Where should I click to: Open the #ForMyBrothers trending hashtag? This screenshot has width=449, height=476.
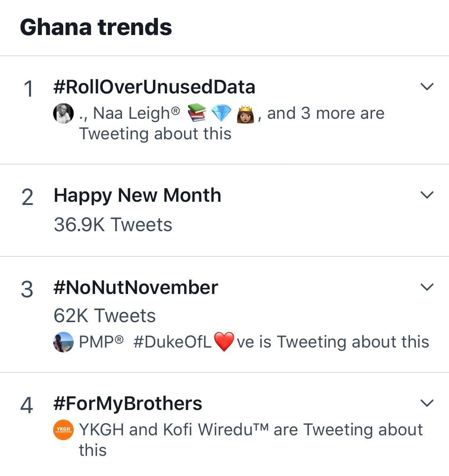point(128,404)
